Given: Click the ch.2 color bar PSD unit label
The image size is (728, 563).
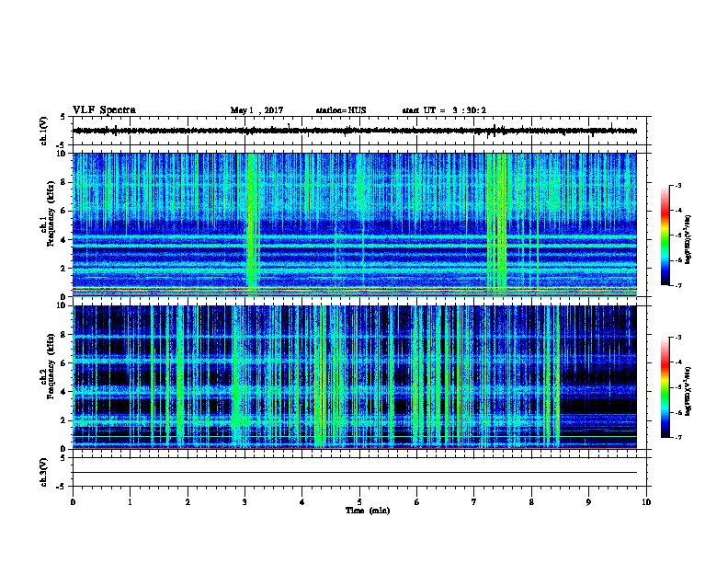Looking at the screenshot, I should point(688,391).
